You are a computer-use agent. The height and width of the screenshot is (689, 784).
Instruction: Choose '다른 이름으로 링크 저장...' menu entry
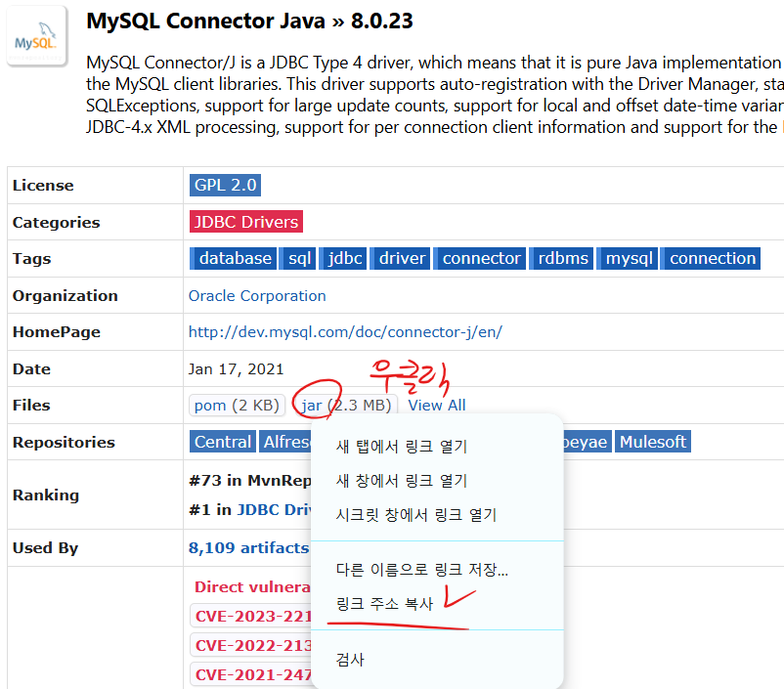point(437,569)
